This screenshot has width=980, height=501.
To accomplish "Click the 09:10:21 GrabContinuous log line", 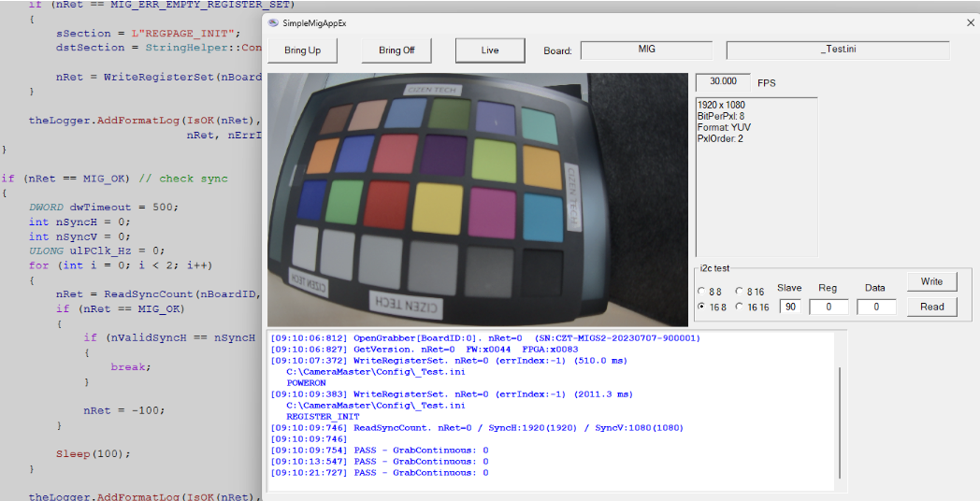I will coord(380,474).
